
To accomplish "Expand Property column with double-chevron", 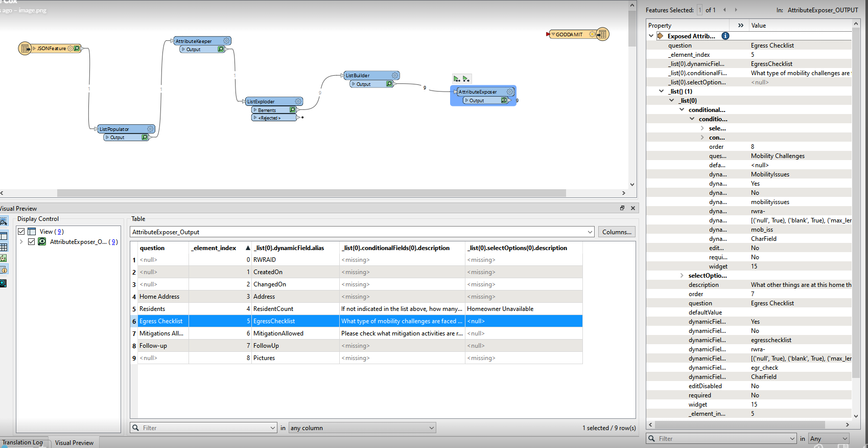I will click(741, 25).
